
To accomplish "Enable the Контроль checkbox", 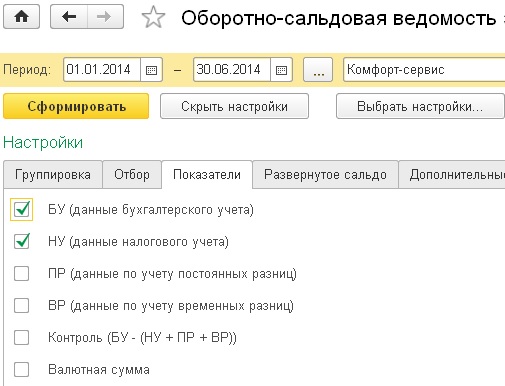I will point(22,337).
